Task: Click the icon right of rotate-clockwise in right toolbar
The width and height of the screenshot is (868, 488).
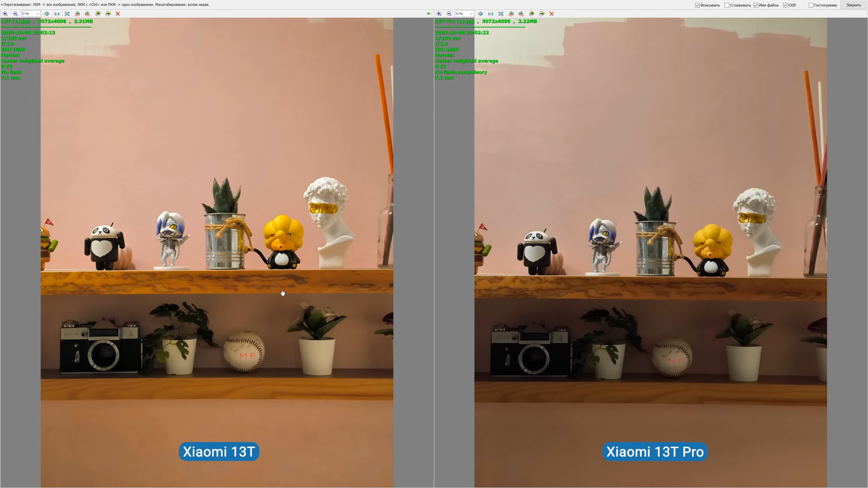Action: (x=532, y=14)
